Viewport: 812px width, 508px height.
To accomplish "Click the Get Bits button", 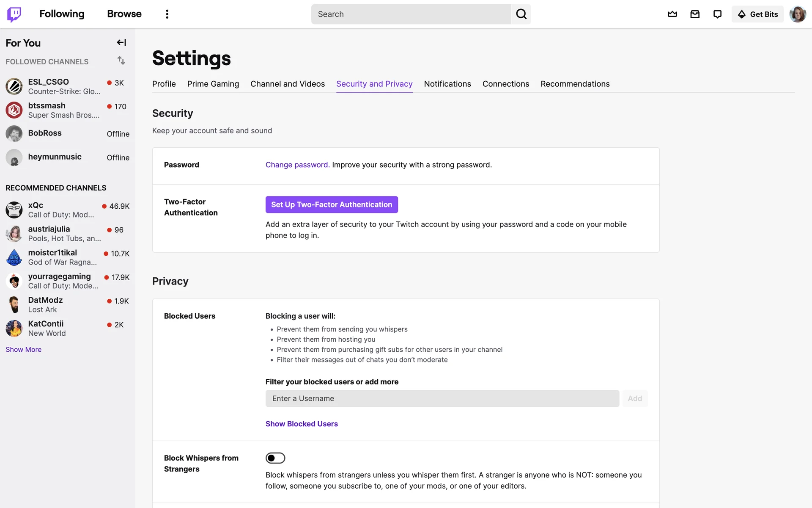I will [x=757, y=14].
